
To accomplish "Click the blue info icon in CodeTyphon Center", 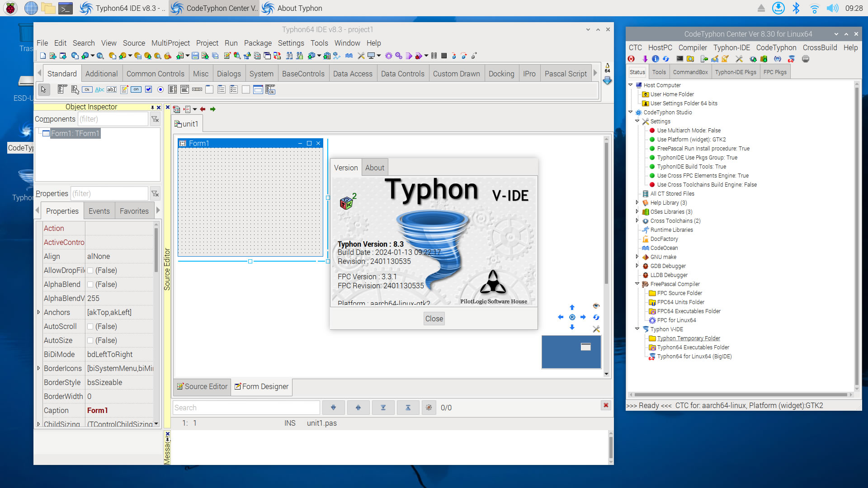I will [656, 59].
